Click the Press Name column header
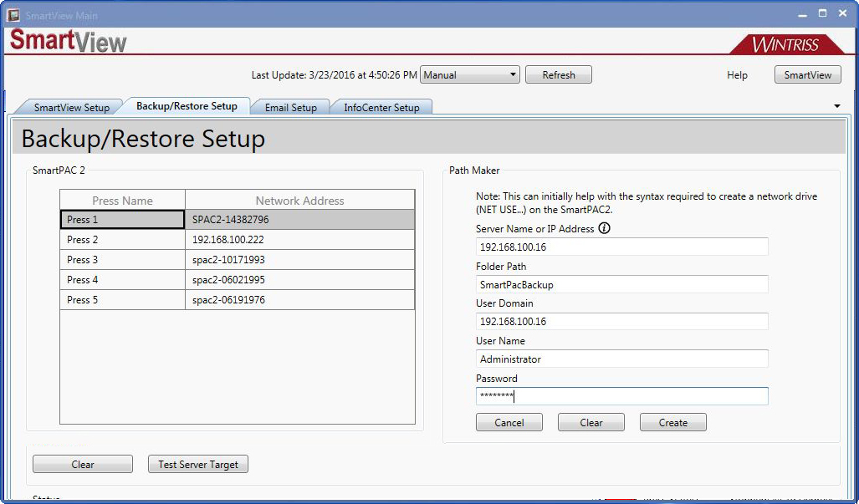The image size is (859, 504). pos(122,201)
